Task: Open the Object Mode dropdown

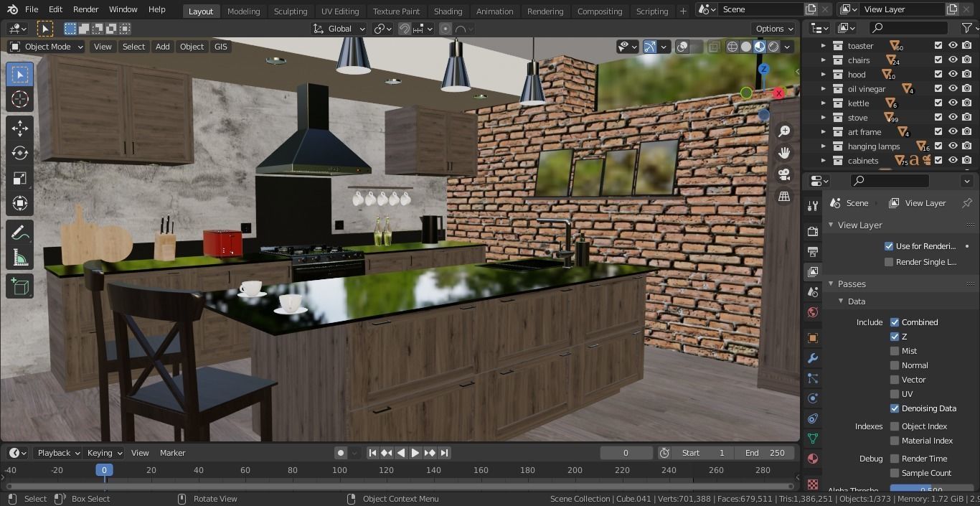Action: click(x=46, y=47)
